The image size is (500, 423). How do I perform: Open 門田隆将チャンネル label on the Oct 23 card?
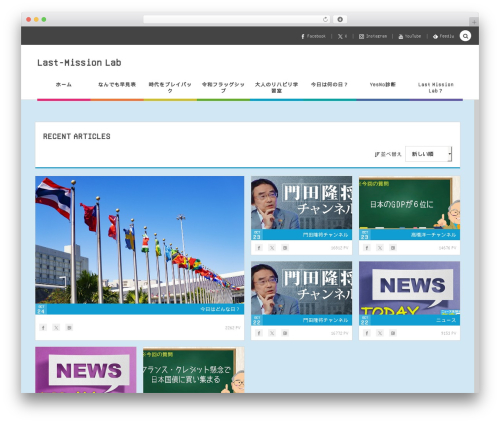pos(325,235)
